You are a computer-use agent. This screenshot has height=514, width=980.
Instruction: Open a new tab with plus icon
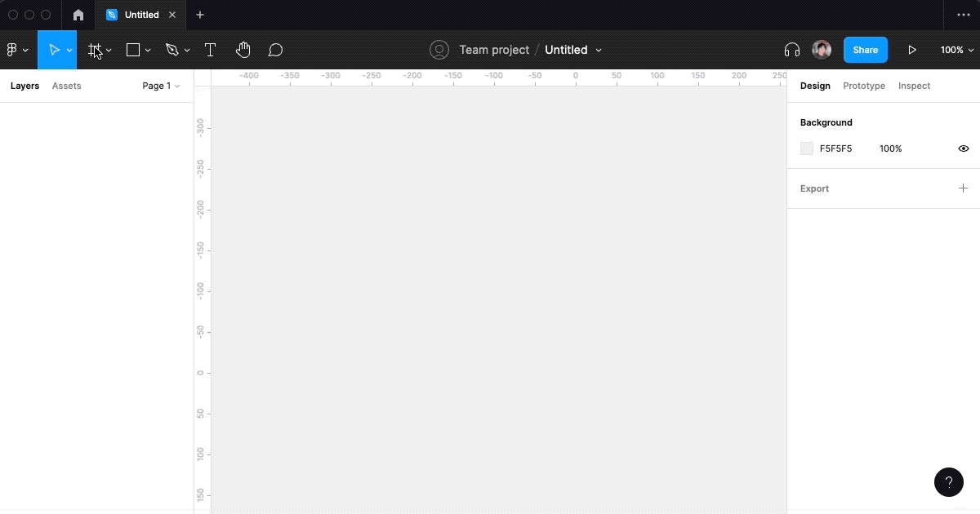[200, 15]
